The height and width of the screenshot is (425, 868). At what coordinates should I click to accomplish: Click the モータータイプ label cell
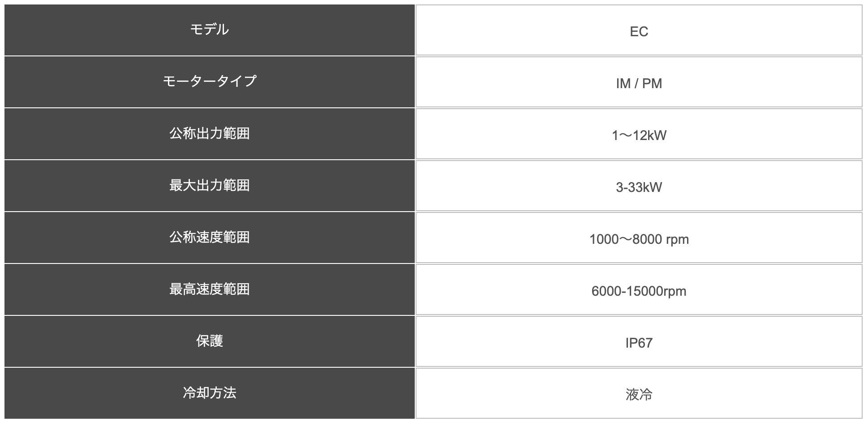(x=210, y=82)
